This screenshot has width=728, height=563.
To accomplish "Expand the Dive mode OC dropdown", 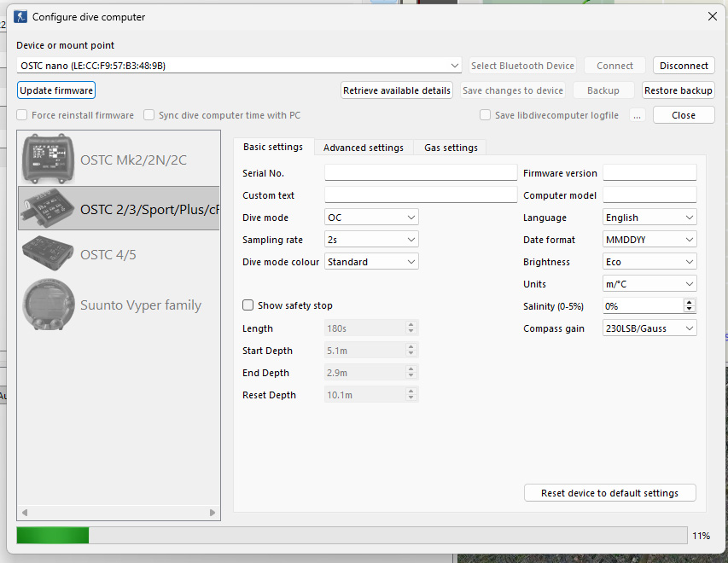I will [x=371, y=218].
